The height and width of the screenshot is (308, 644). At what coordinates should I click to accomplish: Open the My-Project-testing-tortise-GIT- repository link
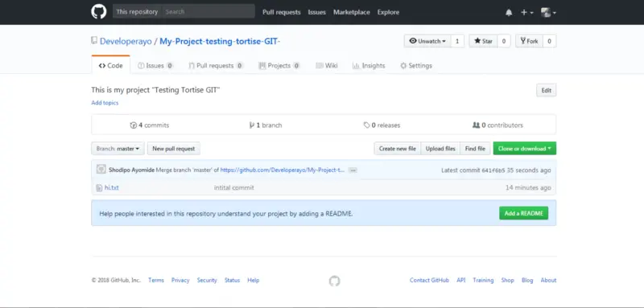point(220,42)
